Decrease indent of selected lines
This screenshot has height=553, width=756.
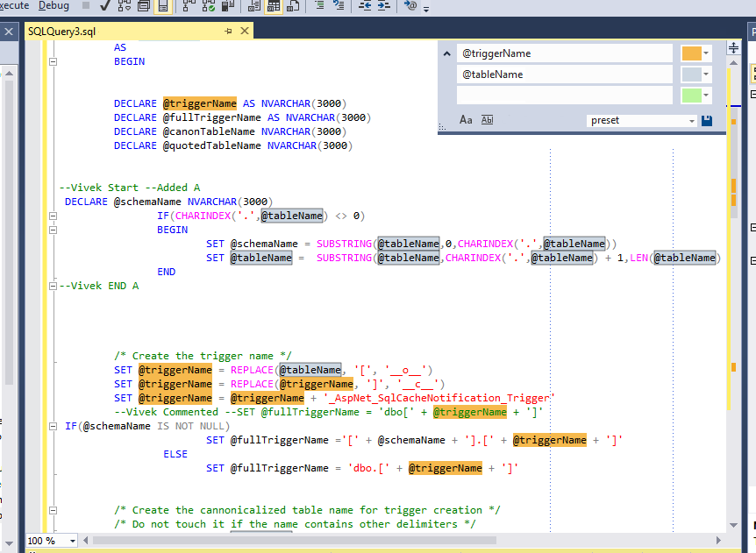(x=365, y=5)
